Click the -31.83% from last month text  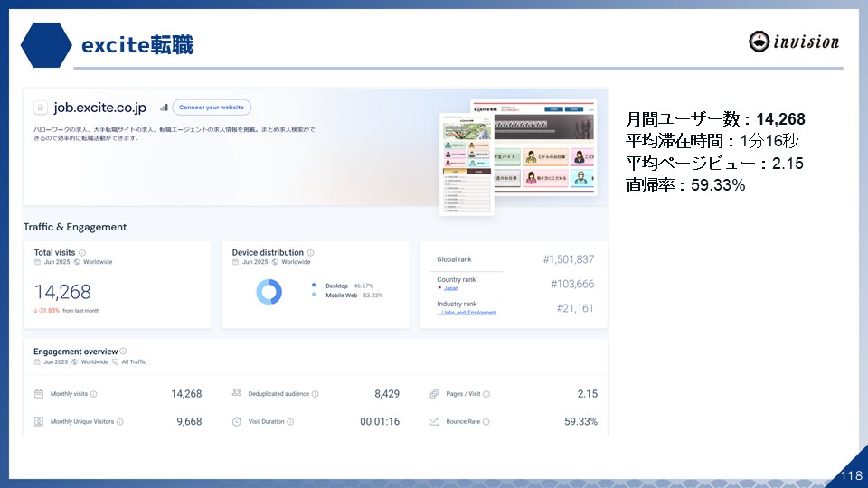pos(66,311)
